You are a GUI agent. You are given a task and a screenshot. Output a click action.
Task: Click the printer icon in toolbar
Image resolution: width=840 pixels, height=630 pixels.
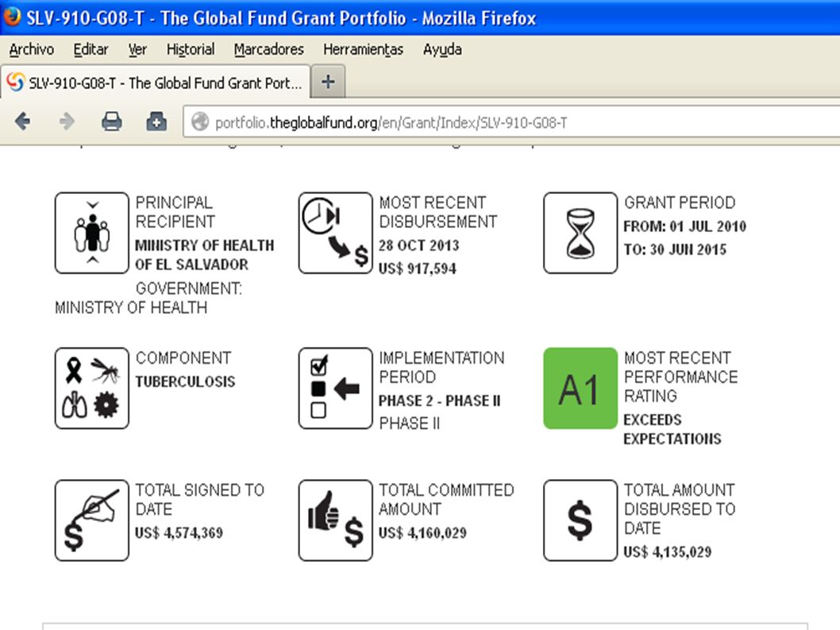point(111,122)
